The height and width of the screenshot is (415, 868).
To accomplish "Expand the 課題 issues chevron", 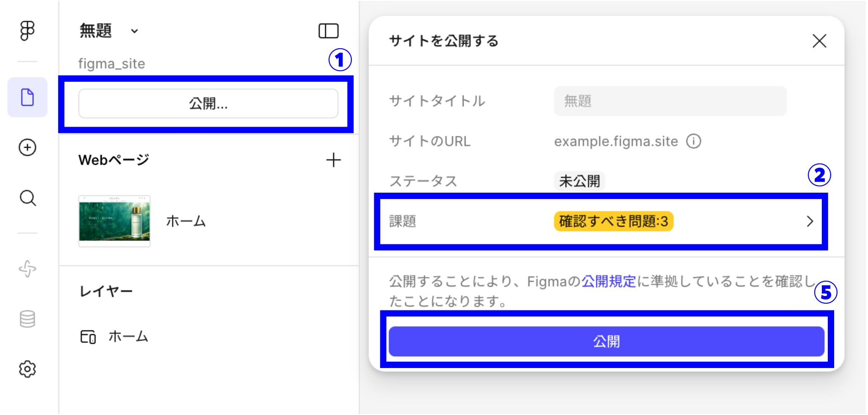I will [810, 221].
